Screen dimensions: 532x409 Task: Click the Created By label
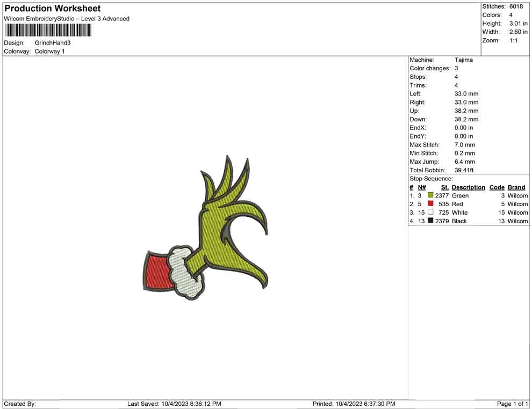click(x=20, y=404)
